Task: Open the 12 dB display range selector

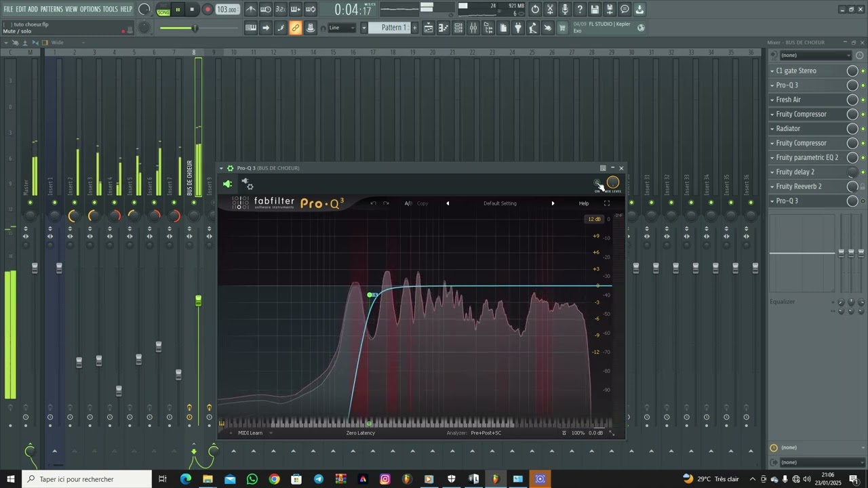Action: coord(594,219)
